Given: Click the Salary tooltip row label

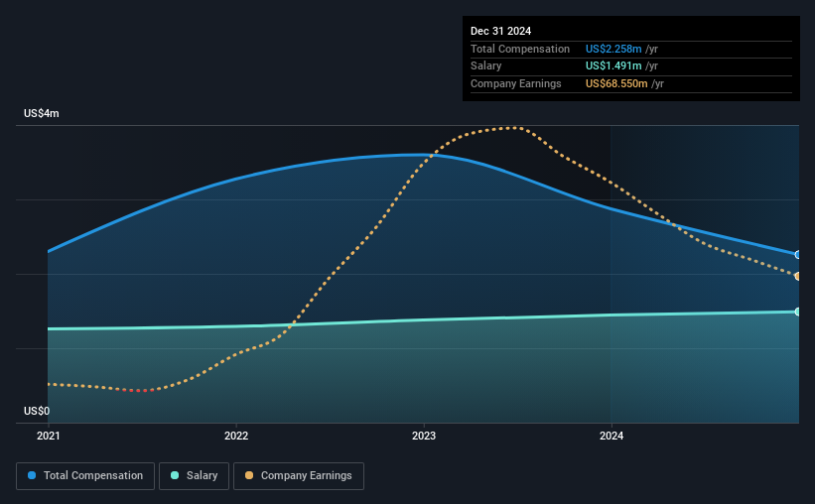Looking at the screenshot, I should [486, 66].
